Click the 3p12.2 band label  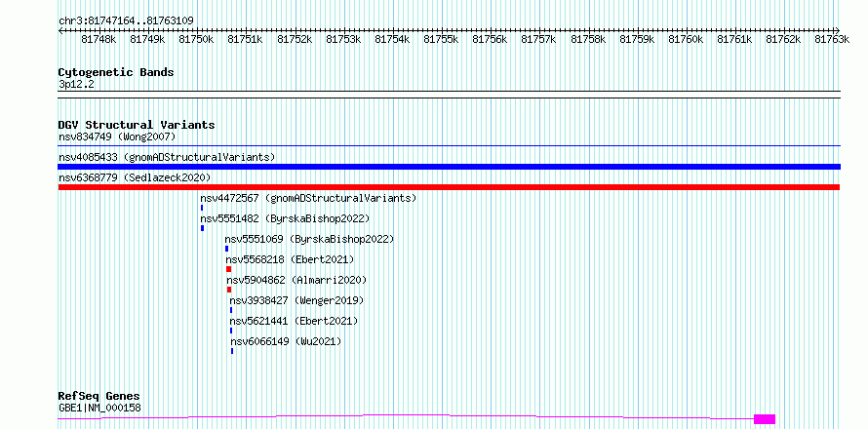[x=76, y=84]
